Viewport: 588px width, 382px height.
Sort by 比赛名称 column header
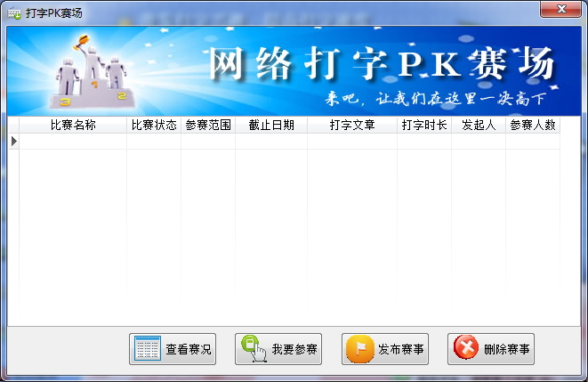73,125
